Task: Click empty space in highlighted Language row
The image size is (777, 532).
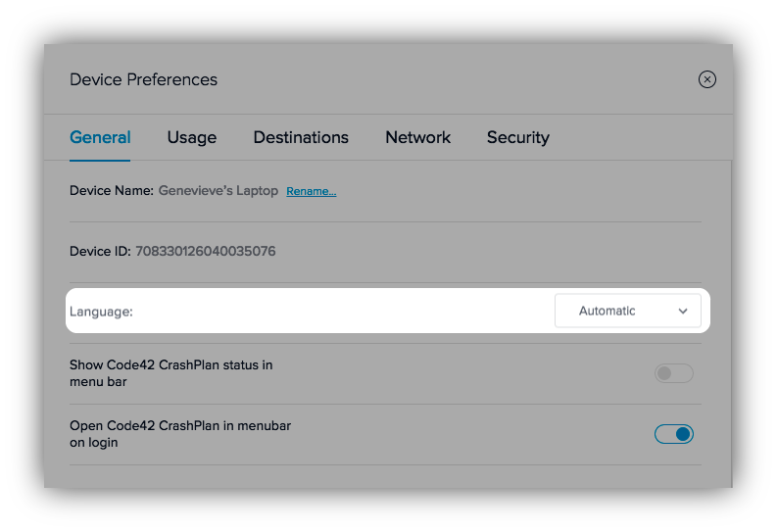Action: (x=343, y=312)
